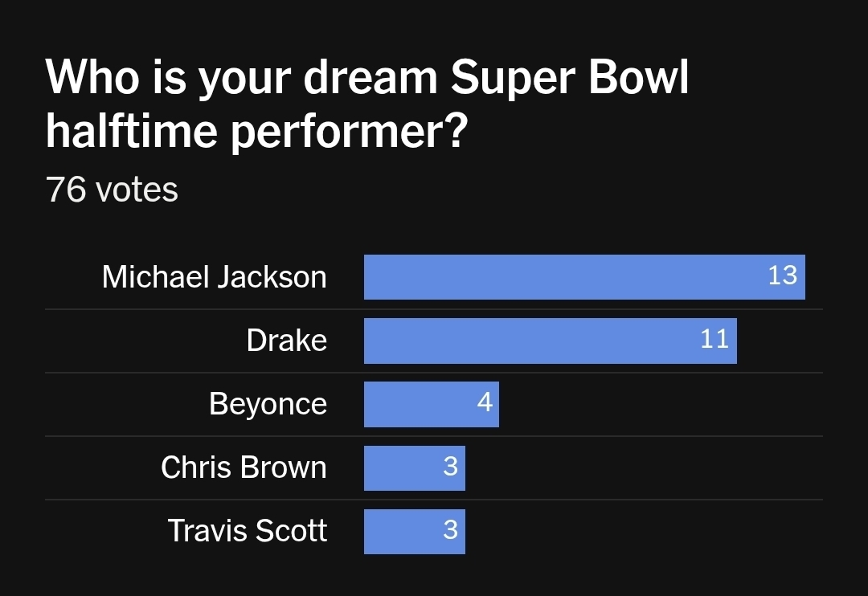Click the "halftime performer?" title line
Viewport: 868px width, 596px height.
(x=256, y=131)
